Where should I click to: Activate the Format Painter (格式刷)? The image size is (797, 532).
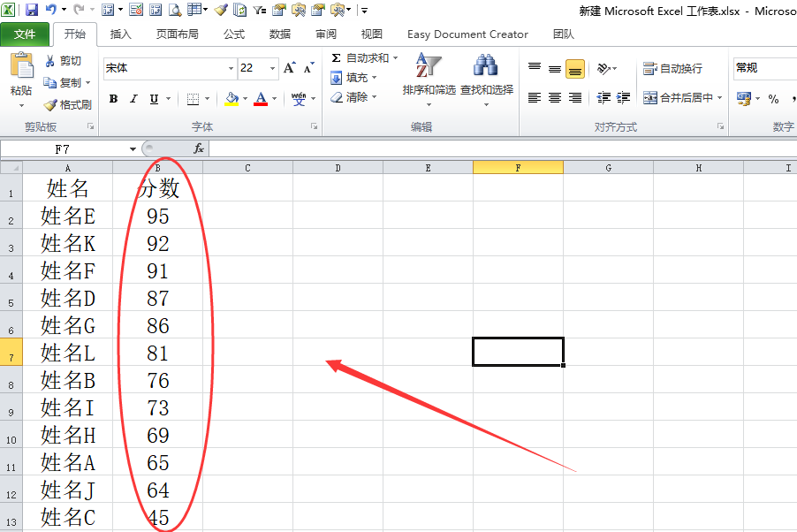pyautogui.click(x=68, y=105)
